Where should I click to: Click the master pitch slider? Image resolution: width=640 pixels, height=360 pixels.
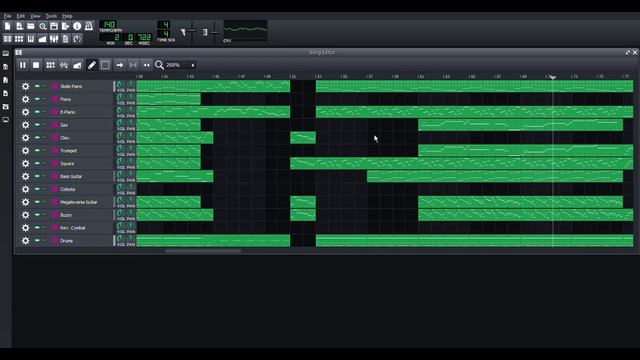(214, 31)
